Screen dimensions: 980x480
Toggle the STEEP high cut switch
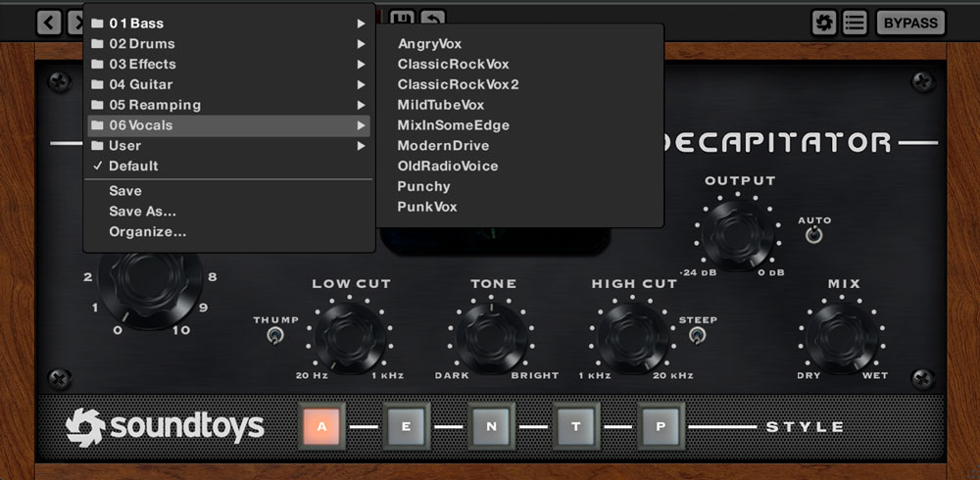(x=697, y=336)
